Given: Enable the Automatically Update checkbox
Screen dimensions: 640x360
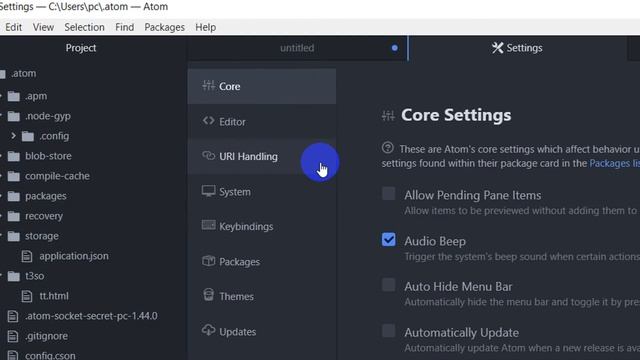Looking at the screenshot, I should coord(389,331).
